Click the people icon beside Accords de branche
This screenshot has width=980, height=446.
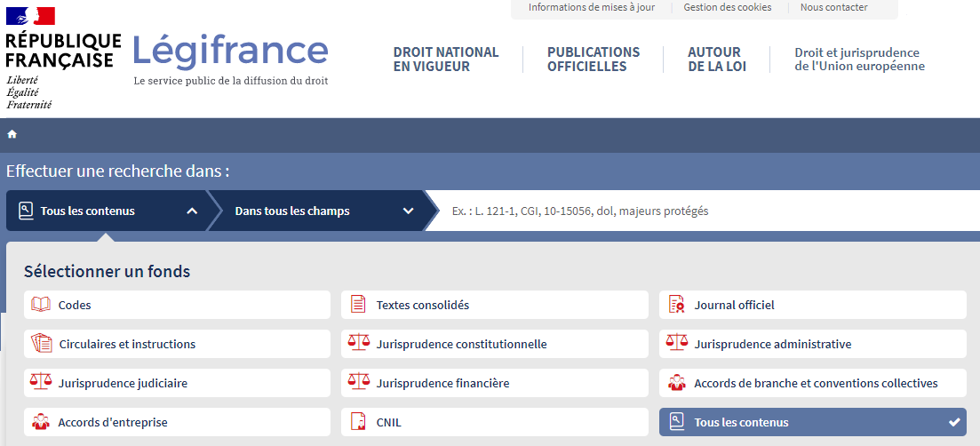coord(676,383)
